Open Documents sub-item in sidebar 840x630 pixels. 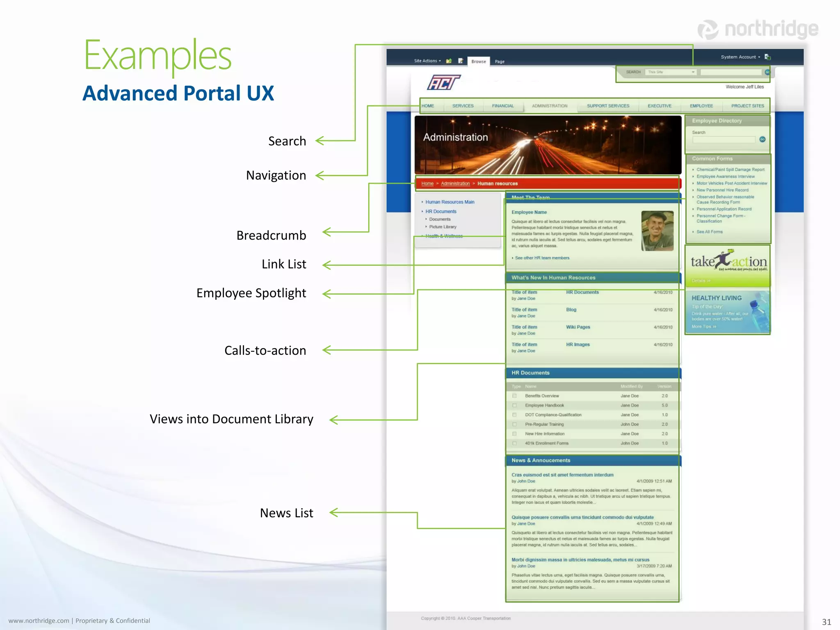440,219
